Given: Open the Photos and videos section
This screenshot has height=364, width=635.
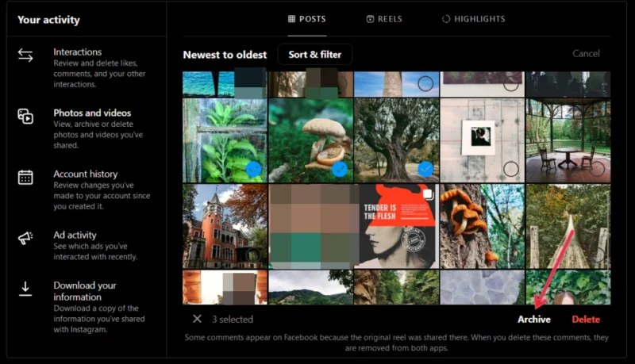Looking at the screenshot, I should [x=87, y=128].
